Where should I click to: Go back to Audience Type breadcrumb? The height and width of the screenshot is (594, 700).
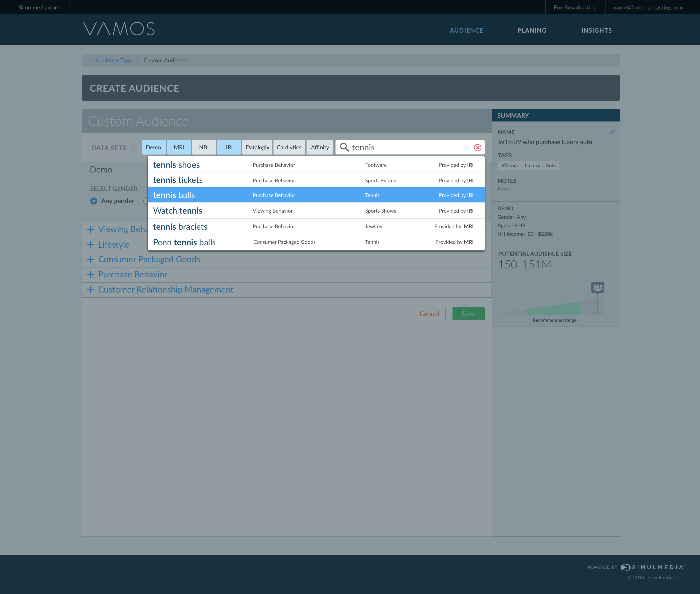click(x=110, y=60)
